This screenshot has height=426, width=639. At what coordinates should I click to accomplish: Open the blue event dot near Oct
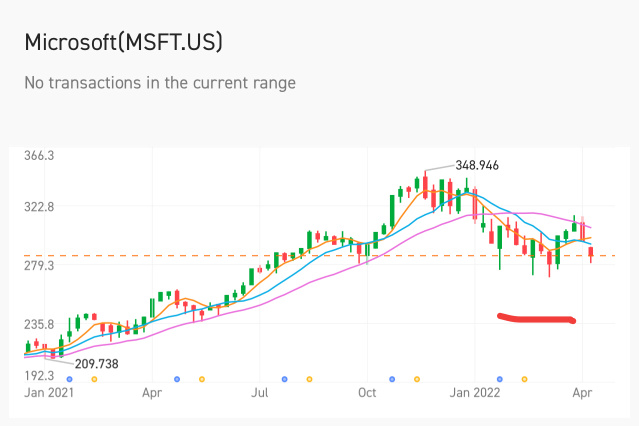click(x=392, y=379)
